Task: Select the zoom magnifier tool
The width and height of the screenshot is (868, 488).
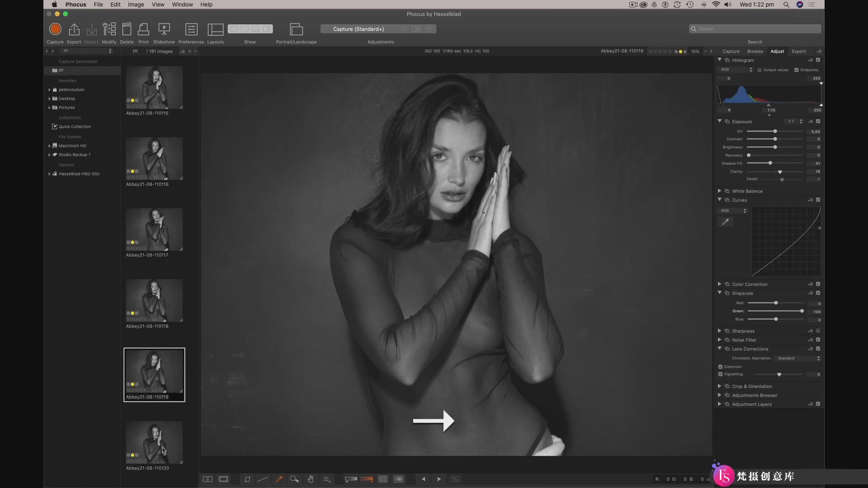Action: coord(294,479)
